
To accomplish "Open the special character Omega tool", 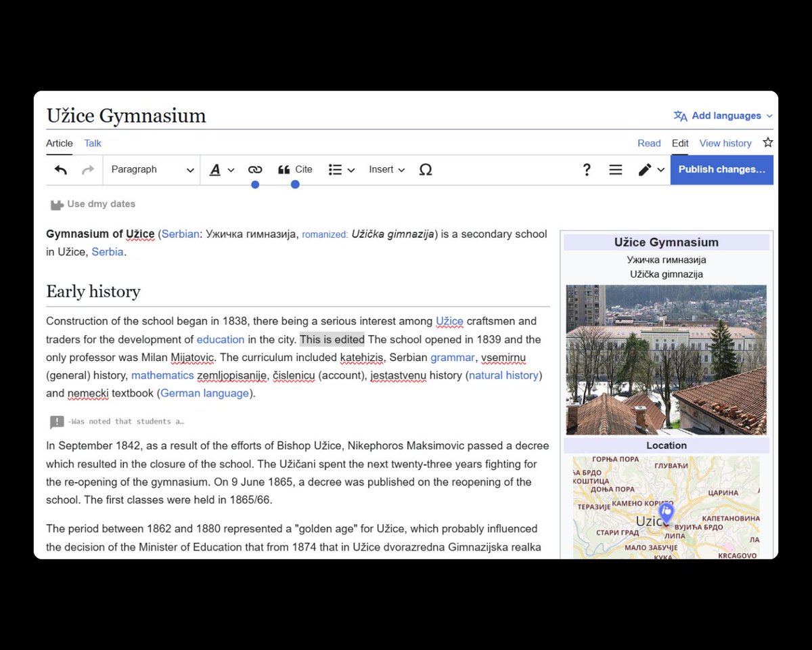I will coord(426,170).
